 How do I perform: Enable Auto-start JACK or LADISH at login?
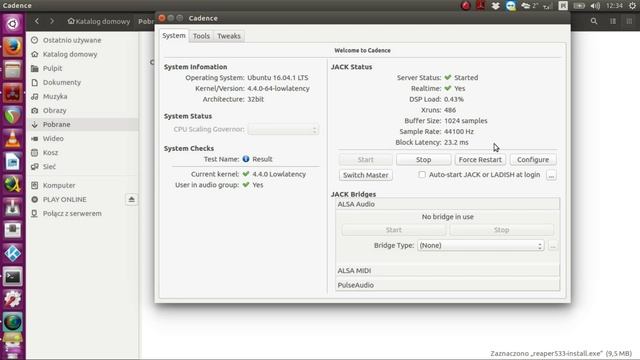pyautogui.click(x=422, y=175)
